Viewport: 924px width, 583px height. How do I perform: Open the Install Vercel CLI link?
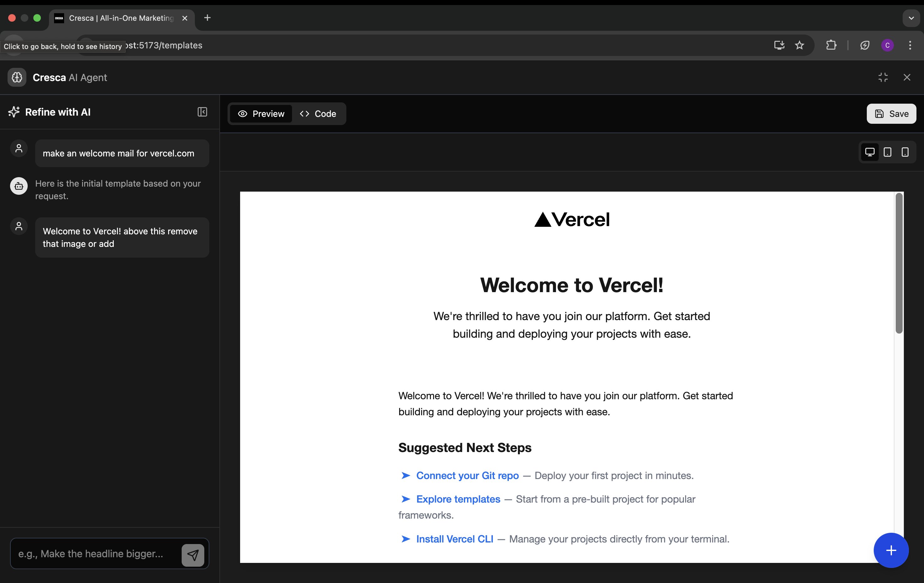[x=455, y=539]
